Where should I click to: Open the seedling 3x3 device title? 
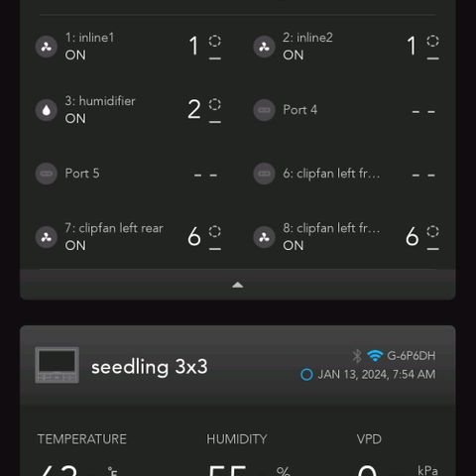coord(150,367)
